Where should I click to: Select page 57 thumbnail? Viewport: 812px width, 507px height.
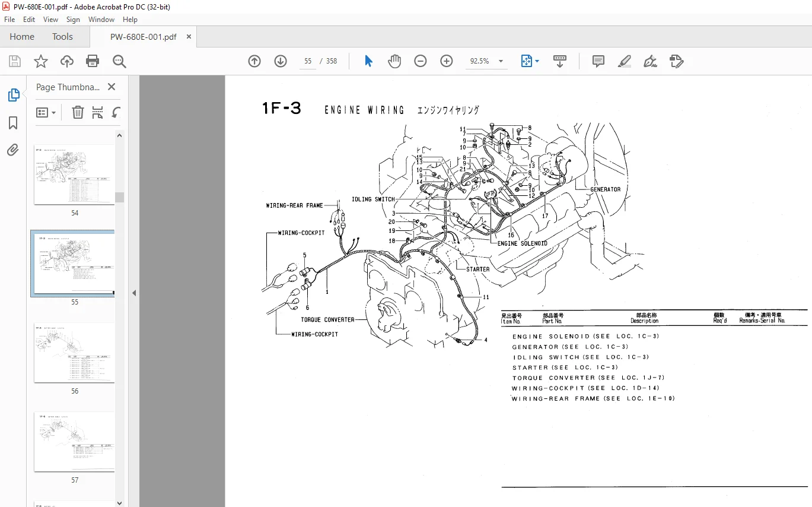pos(74,442)
